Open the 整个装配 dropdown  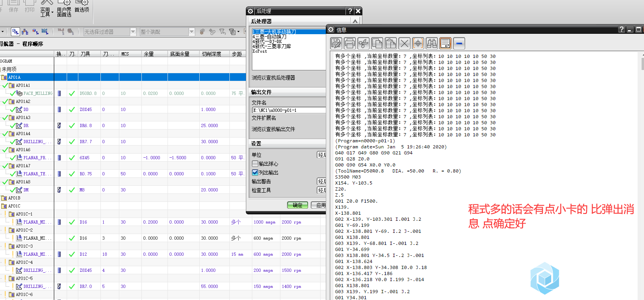(x=192, y=32)
